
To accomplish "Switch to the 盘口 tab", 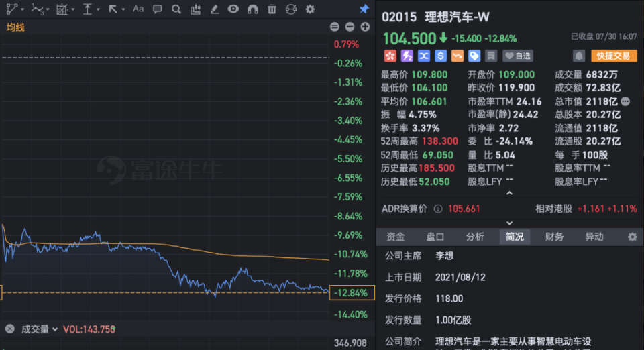I will coord(435,237).
